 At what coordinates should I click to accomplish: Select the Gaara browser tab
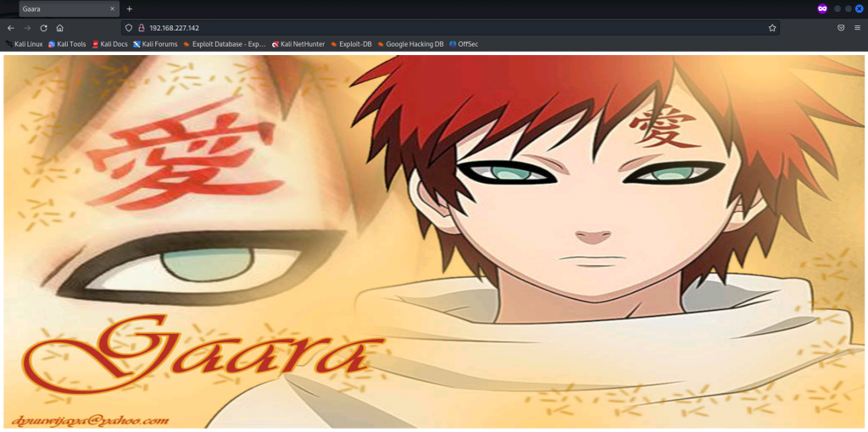tap(70, 8)
